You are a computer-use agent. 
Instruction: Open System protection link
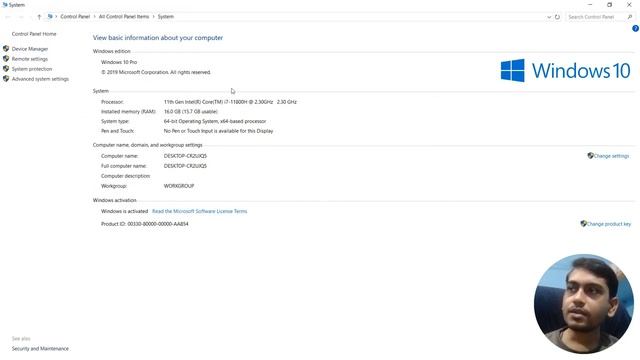coord(32,69)
